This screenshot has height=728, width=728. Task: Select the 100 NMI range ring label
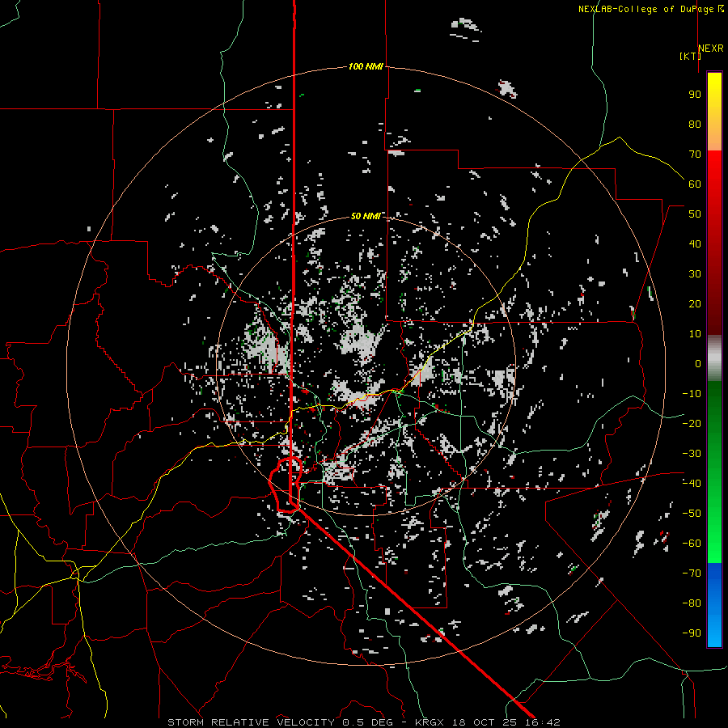(x=366, y=66)
